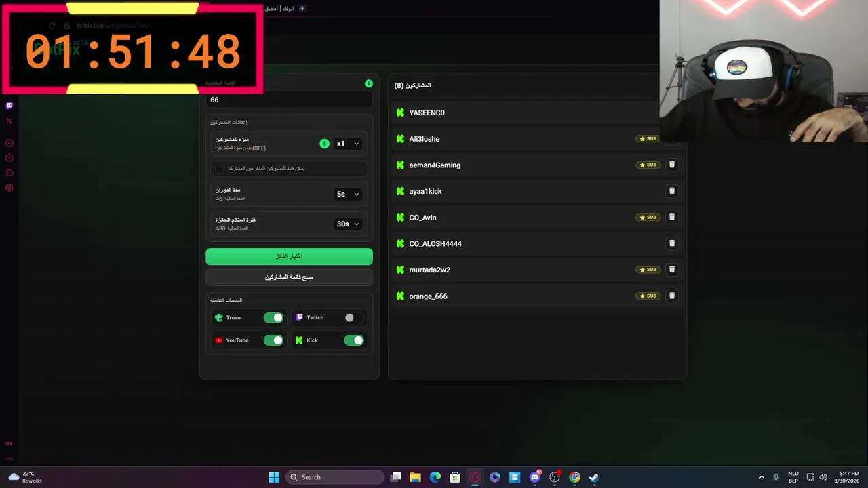Reload the page with refresh button
Image resolution: width=868 pixels, height=488 pixels.
click(x=52, y=26)
